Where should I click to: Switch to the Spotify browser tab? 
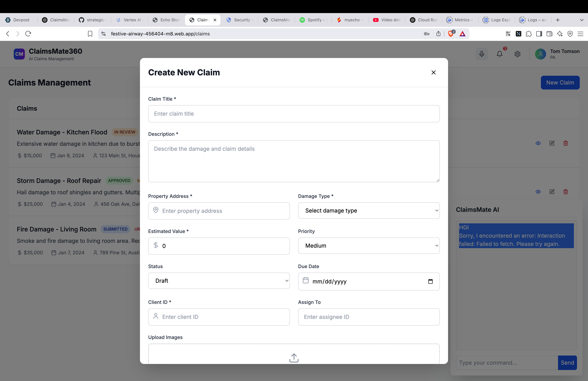pyautogui.click(x=313, y=20)
